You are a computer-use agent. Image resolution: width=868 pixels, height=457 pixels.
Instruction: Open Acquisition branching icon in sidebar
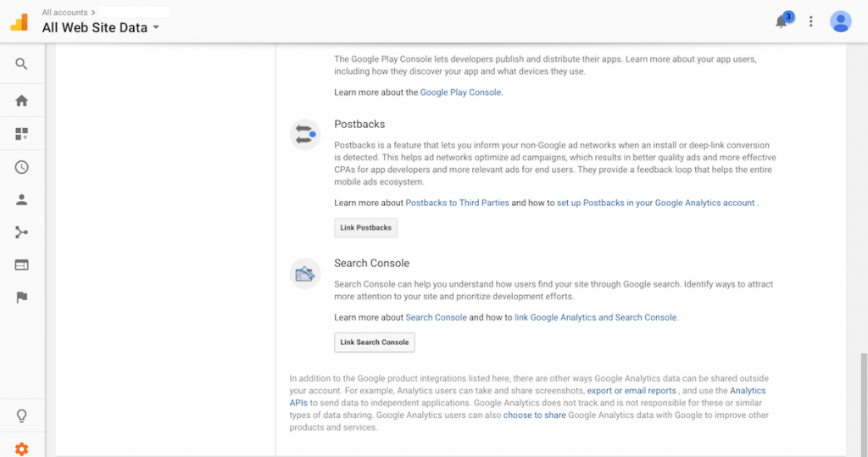click(21, 232)
